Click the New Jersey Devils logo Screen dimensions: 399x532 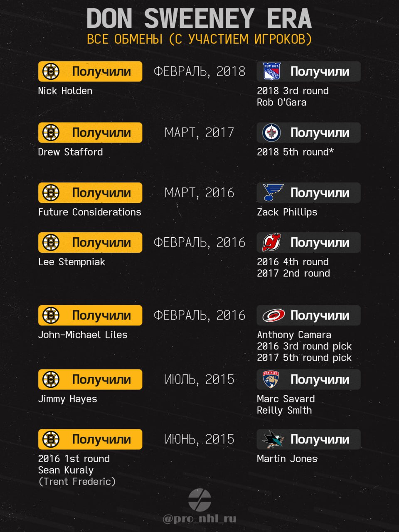[x=272, y=243]
